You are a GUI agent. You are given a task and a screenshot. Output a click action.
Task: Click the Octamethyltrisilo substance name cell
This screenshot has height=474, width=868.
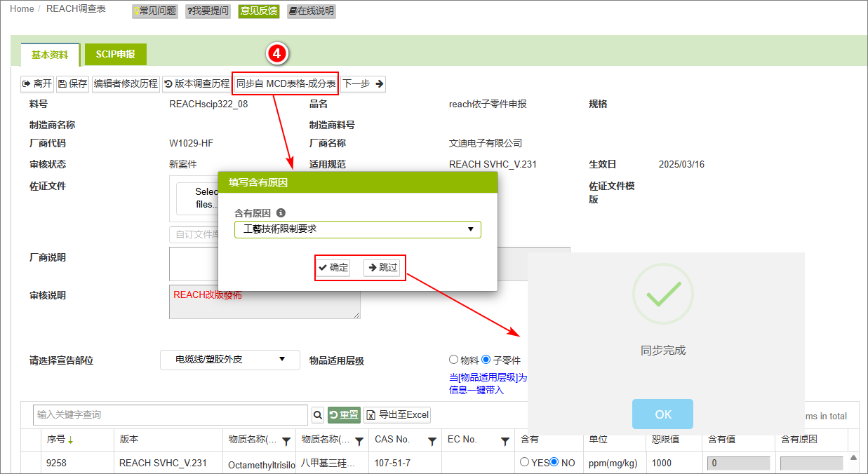pyautogui.click(x=262, y=465)
